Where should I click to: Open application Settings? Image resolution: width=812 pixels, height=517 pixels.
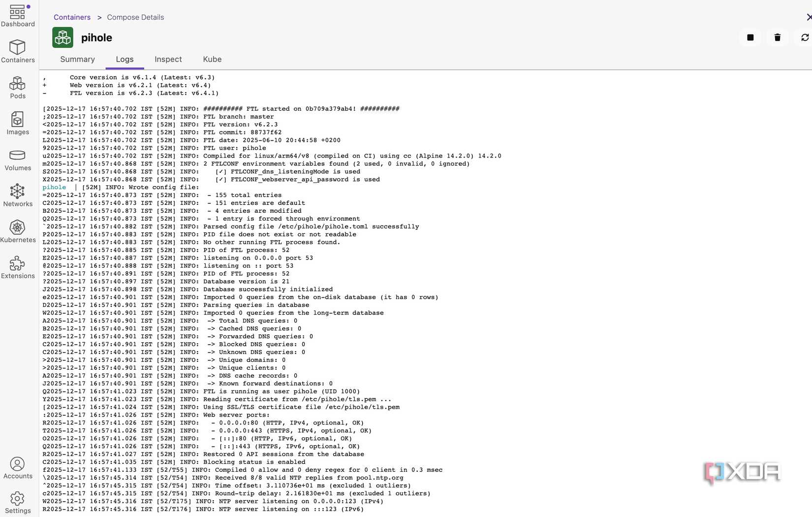click(18, 502)
